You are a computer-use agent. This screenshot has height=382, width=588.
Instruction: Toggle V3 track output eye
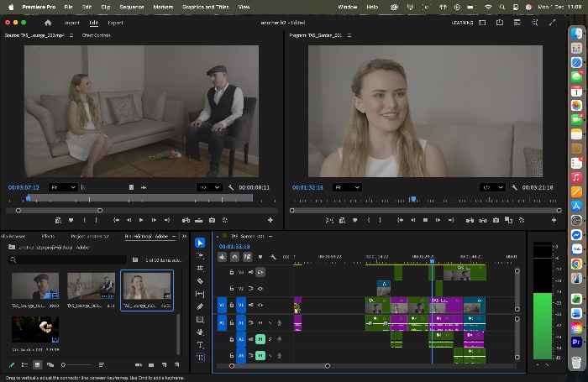pos(260,272)
